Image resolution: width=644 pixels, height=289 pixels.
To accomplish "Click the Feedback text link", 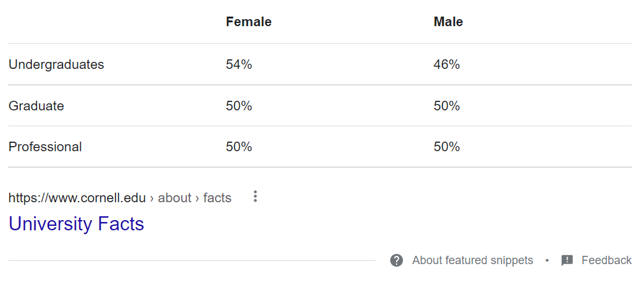I will 606,260.
